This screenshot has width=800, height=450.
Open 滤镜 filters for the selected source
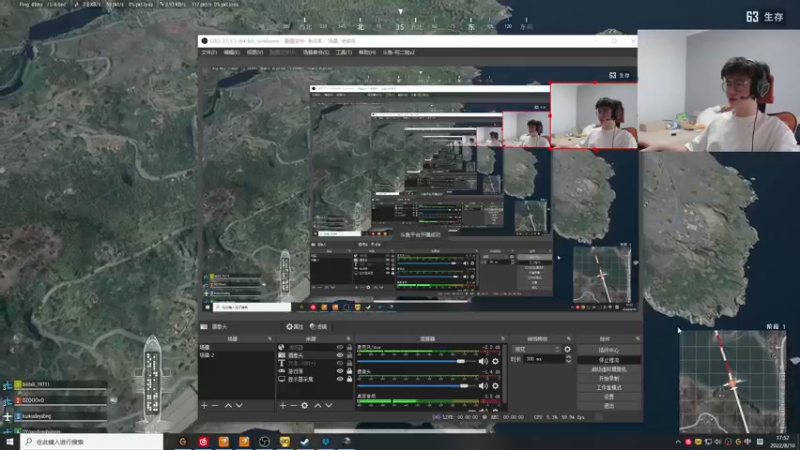tap(318, 327)
